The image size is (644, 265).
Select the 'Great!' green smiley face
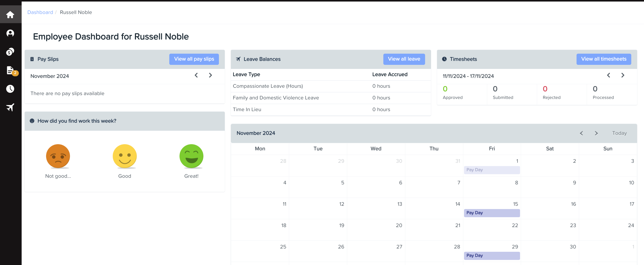pos(191,156)
